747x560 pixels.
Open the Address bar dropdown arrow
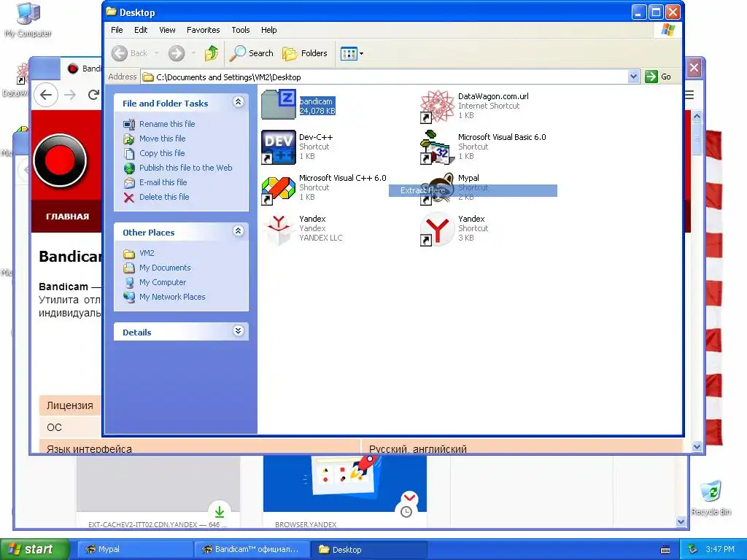pos(633,77)
